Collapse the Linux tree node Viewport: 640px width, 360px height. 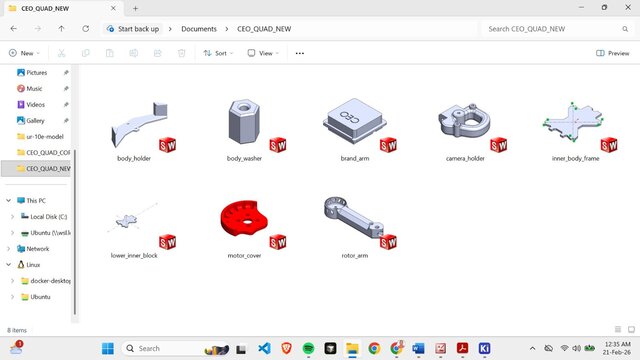9,264
